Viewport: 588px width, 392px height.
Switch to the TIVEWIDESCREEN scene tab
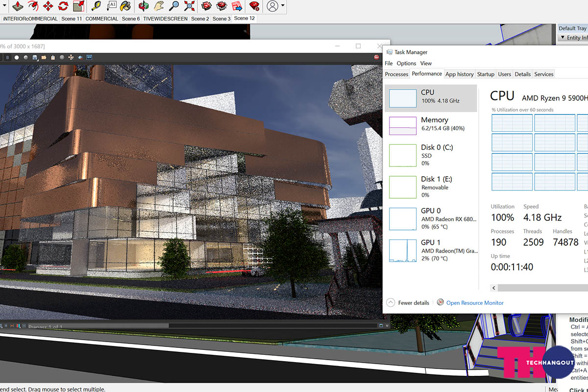[x=165, y=19]
